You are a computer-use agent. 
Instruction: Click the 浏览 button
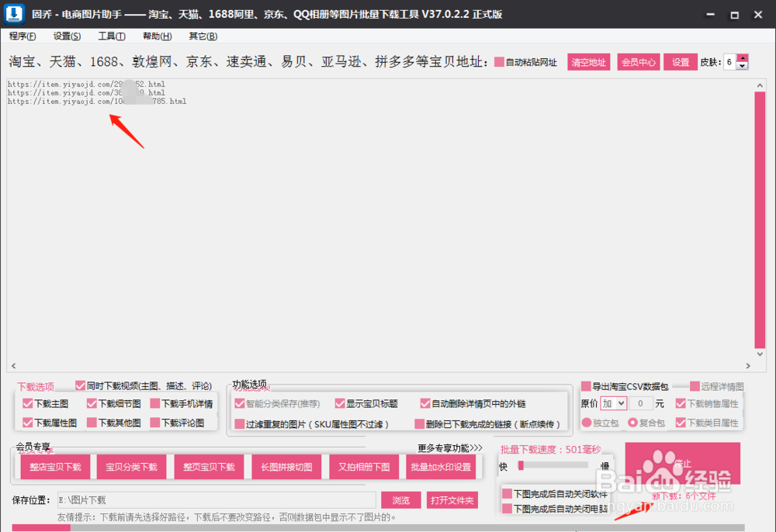(x=401, y=500)
